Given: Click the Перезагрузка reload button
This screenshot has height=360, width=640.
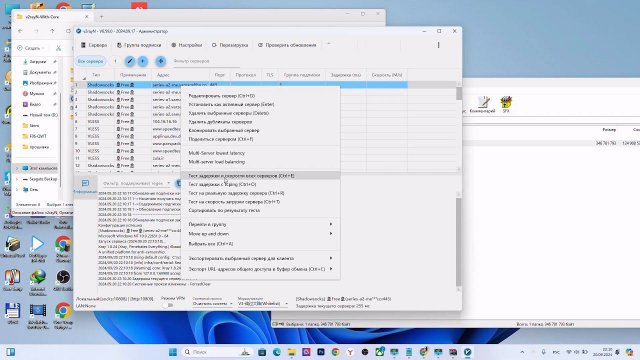Looking at the screenshot, I should click(x=230, y=45).
